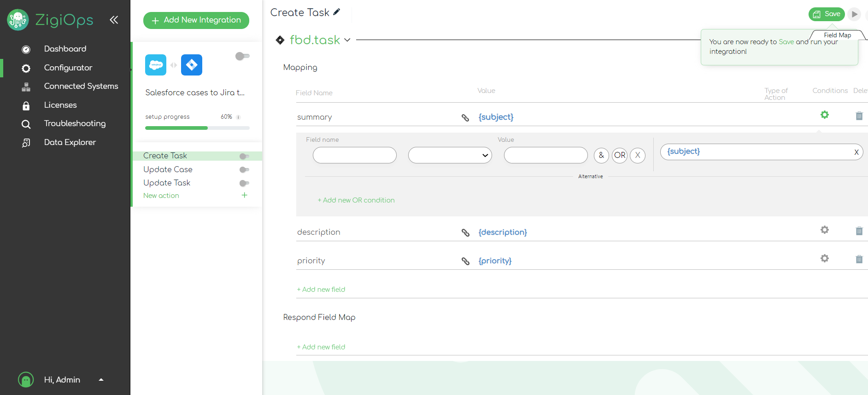Click {subject} value in summary row
This screenshot has width=868, height=395.
point(496,117)
